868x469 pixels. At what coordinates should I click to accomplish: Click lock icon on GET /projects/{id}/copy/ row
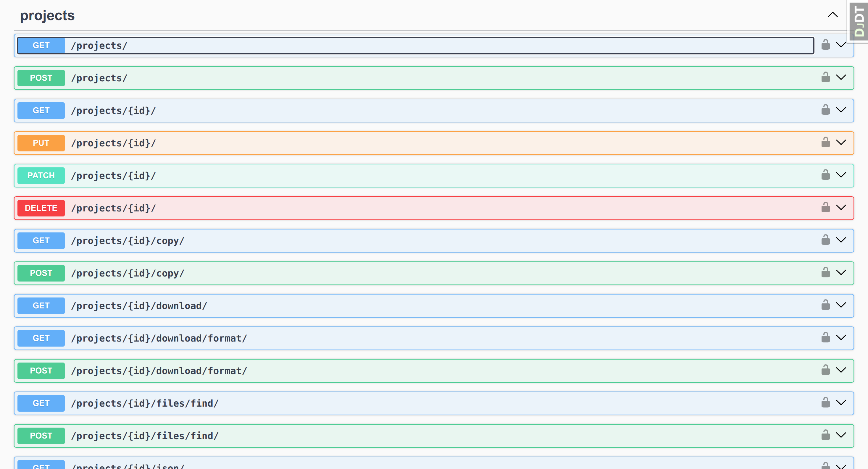(825, 240)
